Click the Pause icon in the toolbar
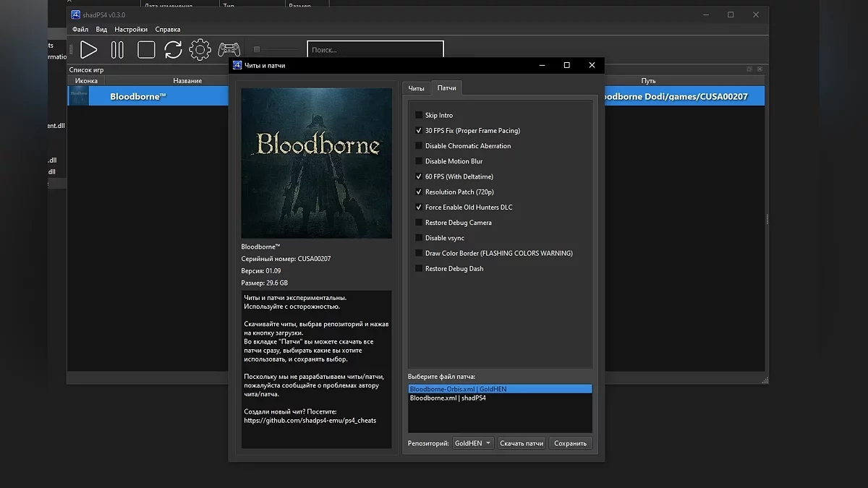 coord(117,50)
